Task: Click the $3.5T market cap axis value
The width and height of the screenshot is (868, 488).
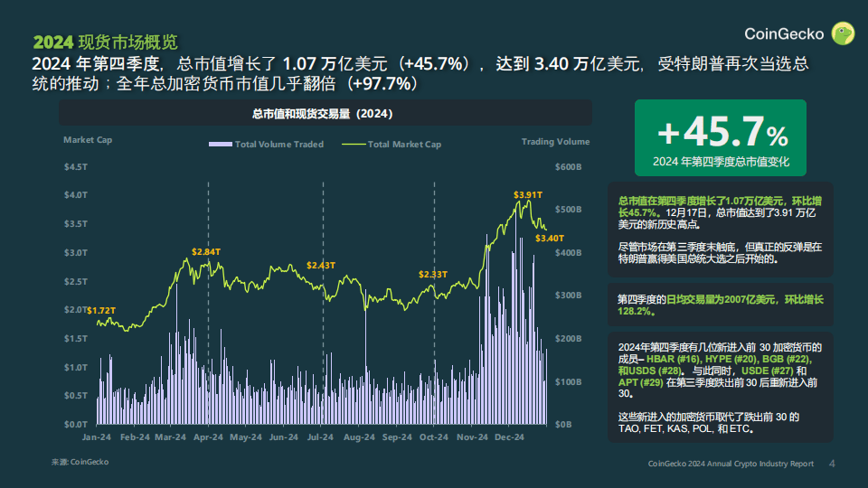Action: point(76,223)
